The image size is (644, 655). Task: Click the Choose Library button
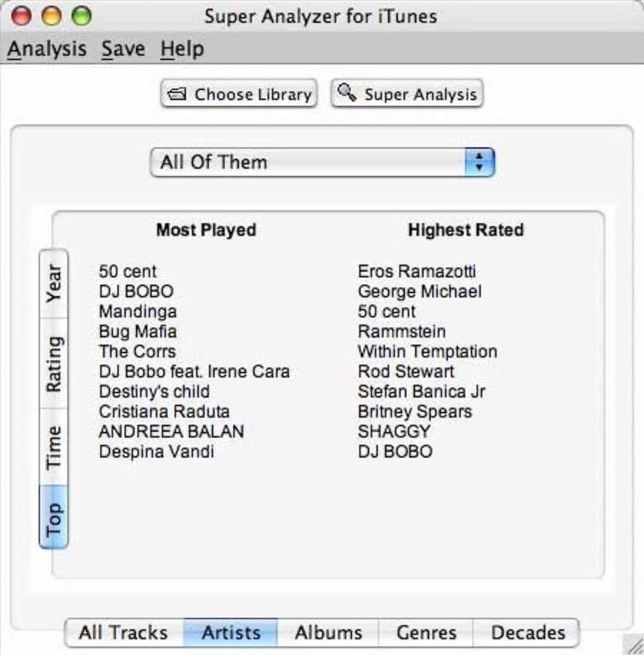pos(239,94)
